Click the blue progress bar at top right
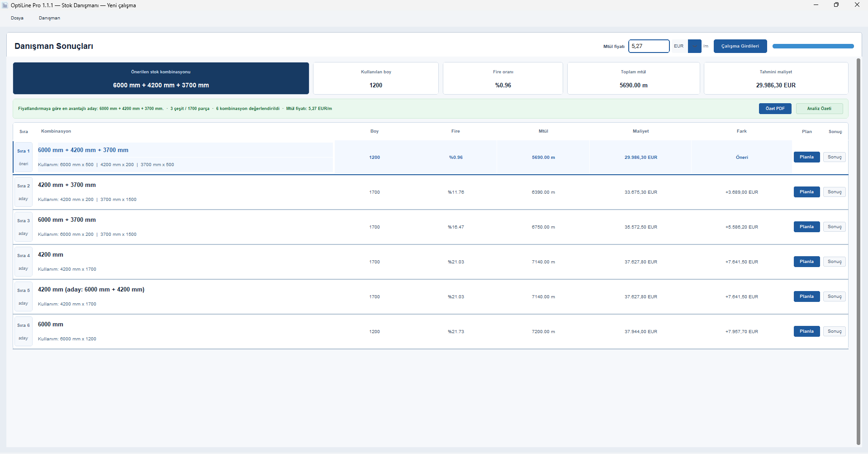 click(x=813, y=46)
